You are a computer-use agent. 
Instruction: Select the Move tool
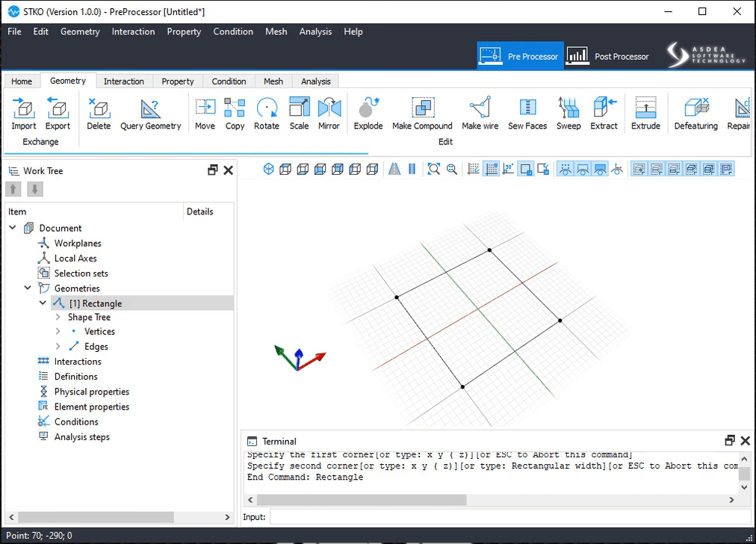(205, 114)
